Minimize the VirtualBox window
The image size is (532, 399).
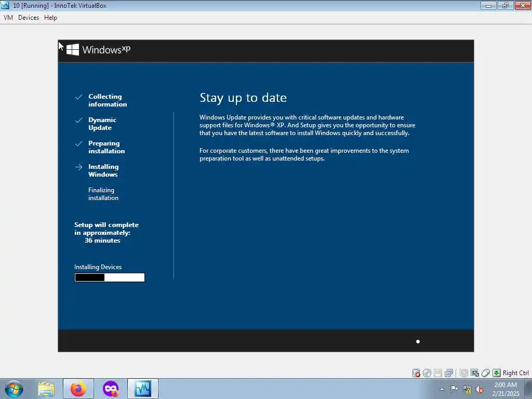pos(488,5)
